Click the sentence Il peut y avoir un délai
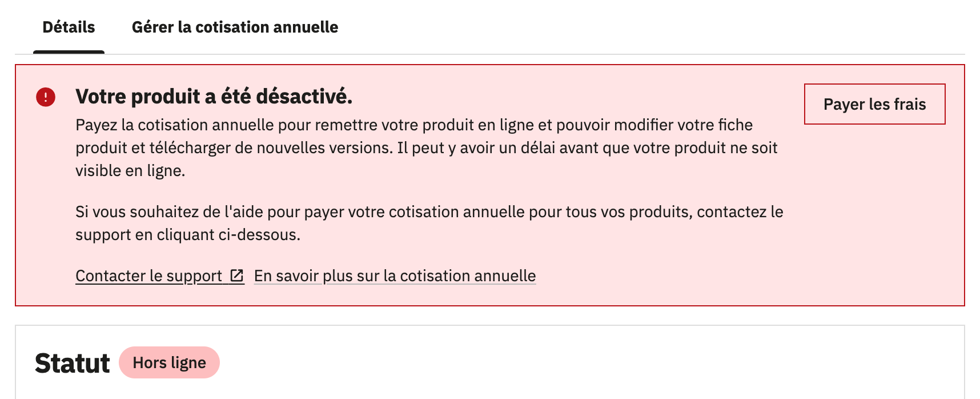The image size is (980, 399). (x=587, y=148)
